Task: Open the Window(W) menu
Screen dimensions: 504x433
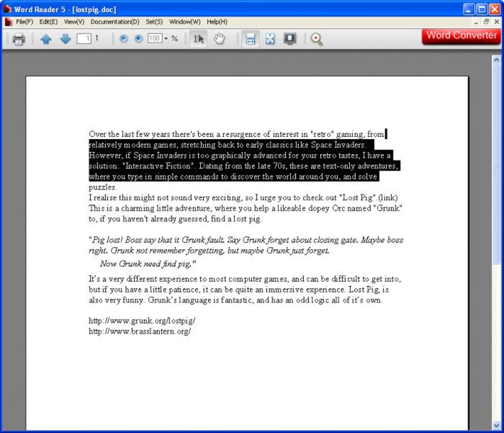Action: (185, 22)
